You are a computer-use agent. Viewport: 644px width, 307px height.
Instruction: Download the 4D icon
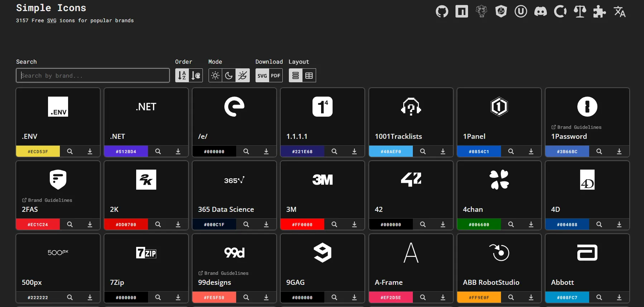[x=619, y=224]
